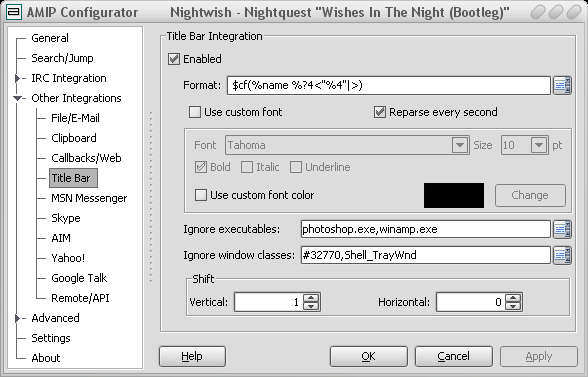Viewport: 588px width, 377px height.
Task: Open the Yahoo! settings page
Action: (x=68, y=258)
